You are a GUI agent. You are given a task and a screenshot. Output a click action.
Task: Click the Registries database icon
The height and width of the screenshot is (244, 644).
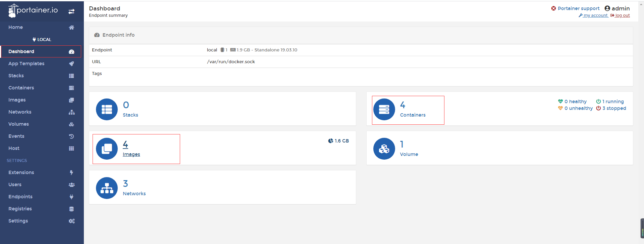click(71, 209)
